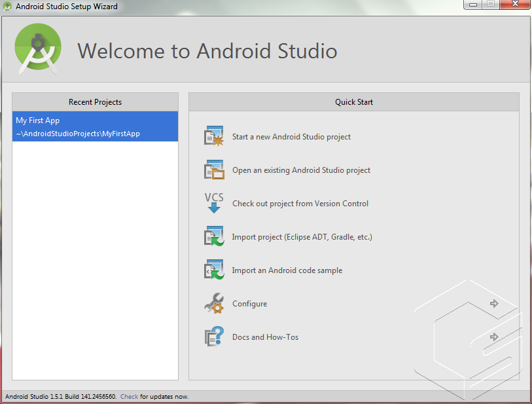The height and width of the screenshot is (404, 532).
Task: Click the title bar Android Studio icon
Action: point(7,6)
